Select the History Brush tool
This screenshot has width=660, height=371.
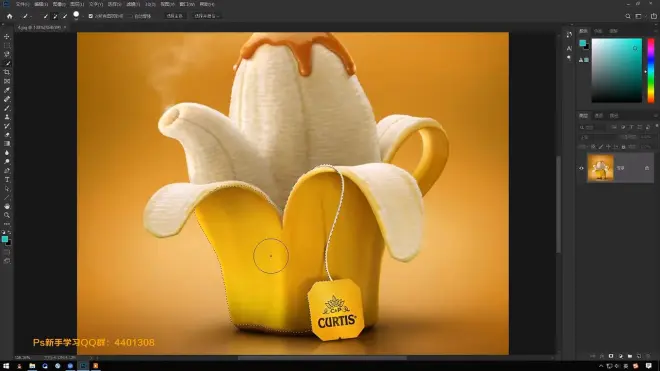(7, 126)
